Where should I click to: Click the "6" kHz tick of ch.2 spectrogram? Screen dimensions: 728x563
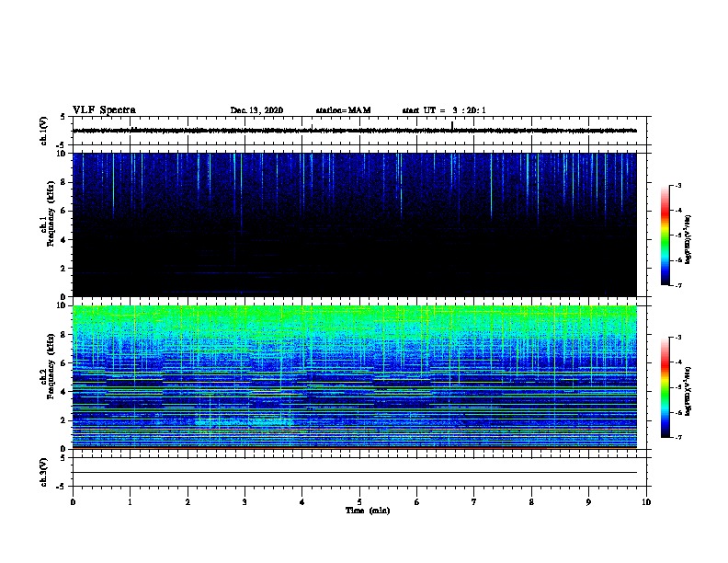point(63,363)
